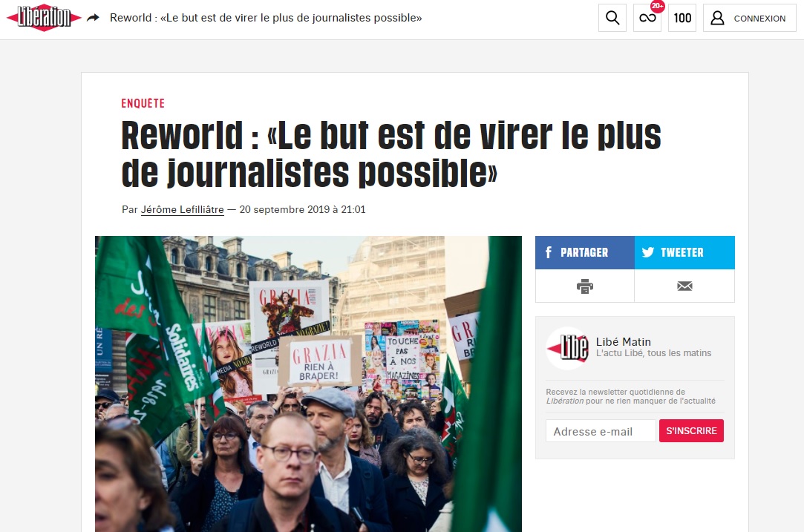Open the infinity feed icon with 20+ badge

click(x=647, y=18)
